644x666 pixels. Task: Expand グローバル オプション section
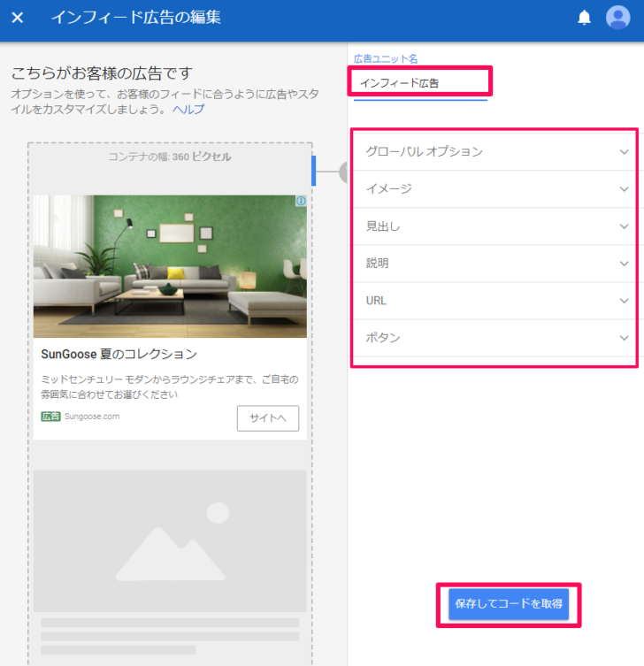494,151
